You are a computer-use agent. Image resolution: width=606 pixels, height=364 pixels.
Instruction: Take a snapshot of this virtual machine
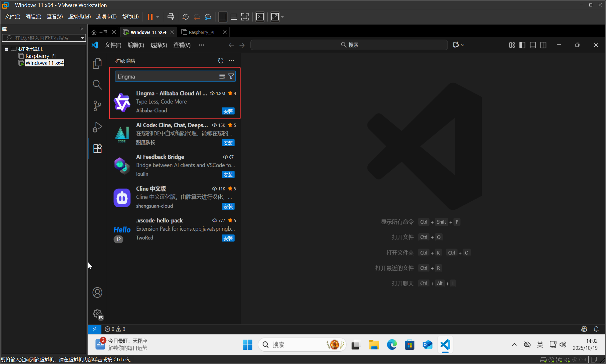coord(185,17)
